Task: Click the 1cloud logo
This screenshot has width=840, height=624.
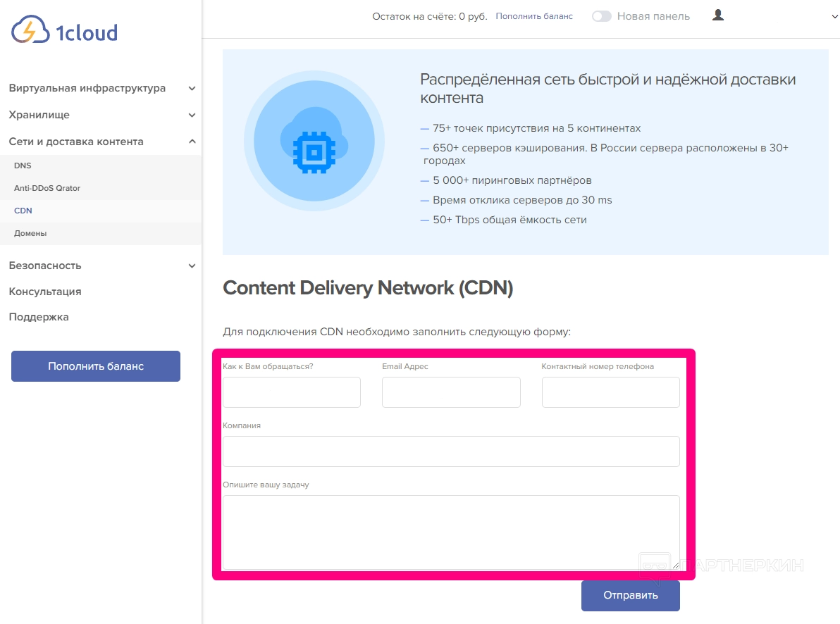Action: (65, 32)
